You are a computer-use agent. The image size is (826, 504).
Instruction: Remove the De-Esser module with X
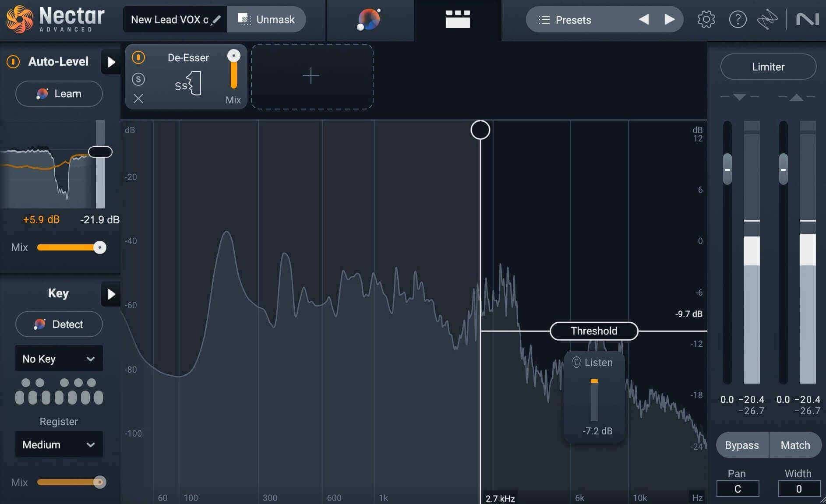click(x=138, y=99)
